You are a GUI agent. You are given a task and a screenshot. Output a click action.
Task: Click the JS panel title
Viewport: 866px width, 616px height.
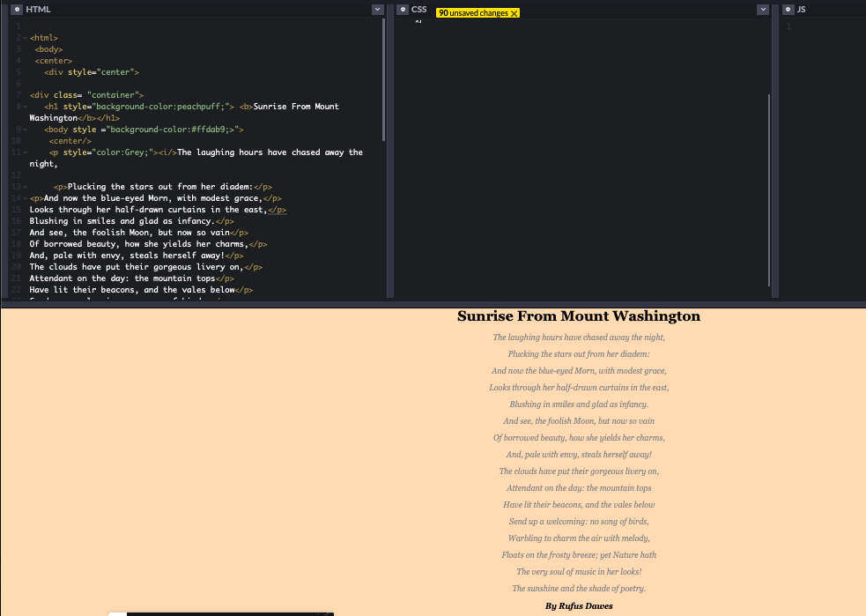[801, 9]
